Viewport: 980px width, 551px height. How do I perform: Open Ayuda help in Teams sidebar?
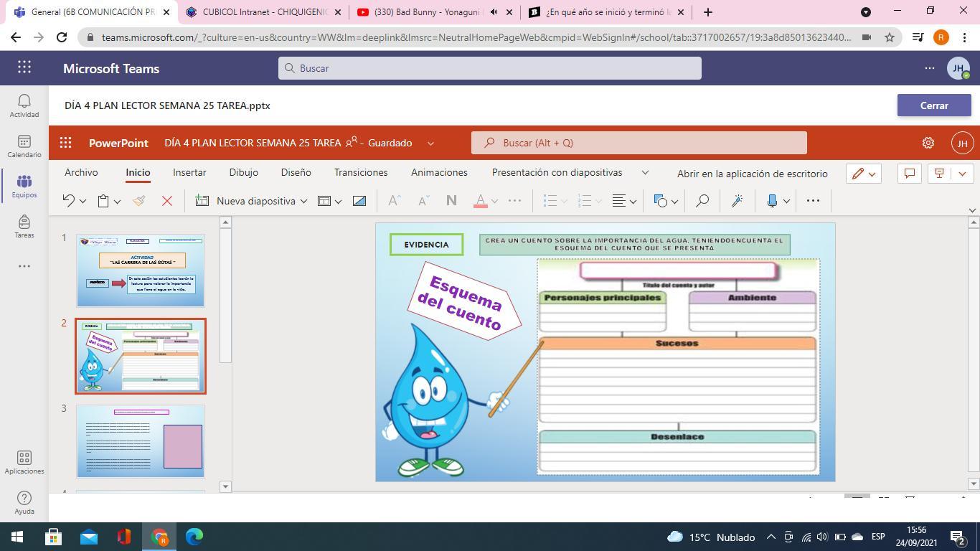[x=24, y=503]
